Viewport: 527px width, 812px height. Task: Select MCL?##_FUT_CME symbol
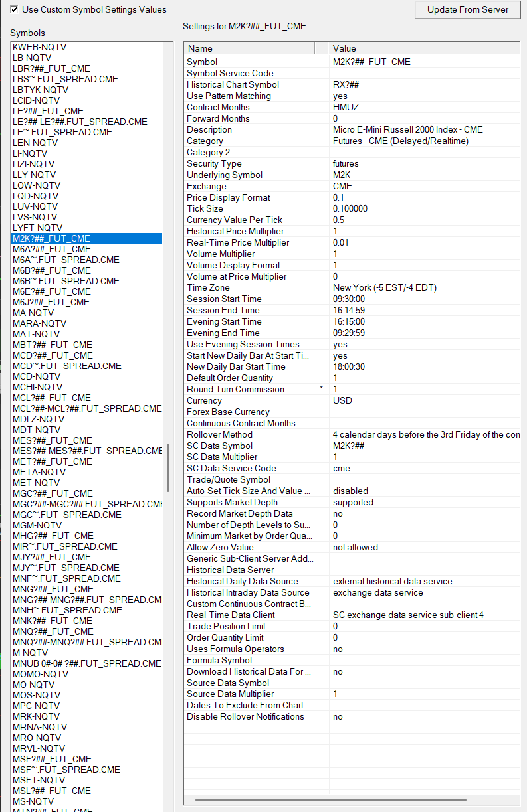(x=52, y=398)
